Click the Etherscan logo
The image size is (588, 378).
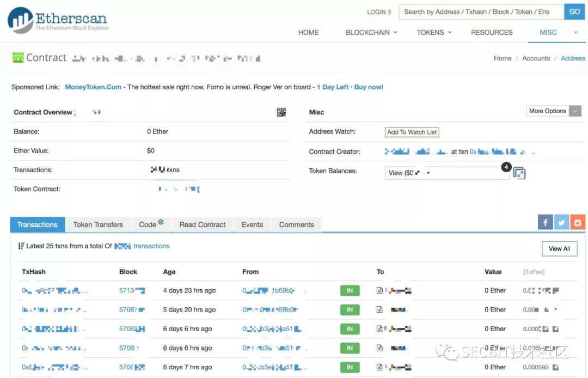(58, 20)
